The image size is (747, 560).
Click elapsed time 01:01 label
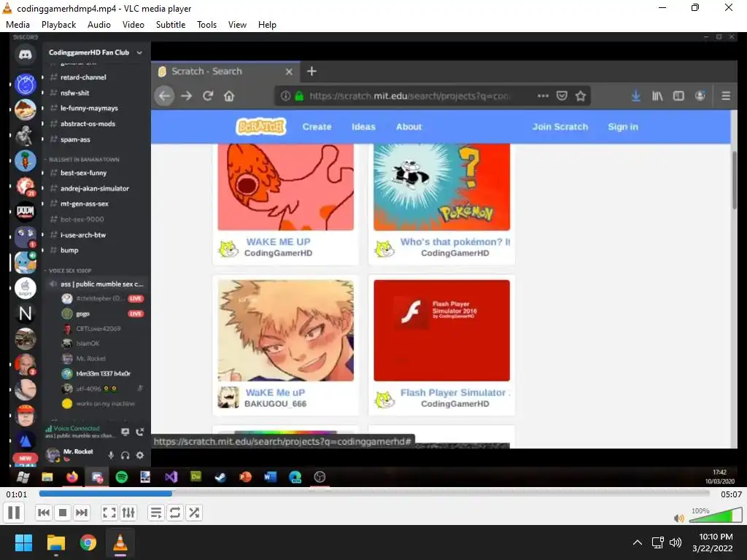pos(17,494)
